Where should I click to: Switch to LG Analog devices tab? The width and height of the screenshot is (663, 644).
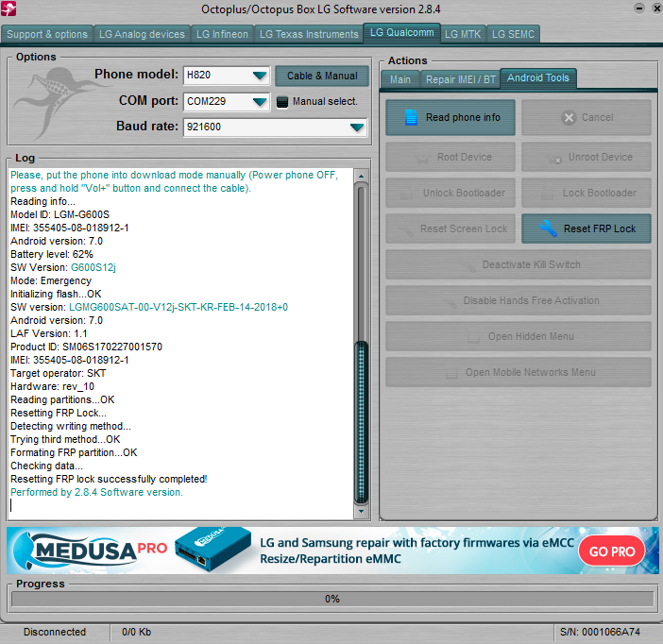click(142, 34)
